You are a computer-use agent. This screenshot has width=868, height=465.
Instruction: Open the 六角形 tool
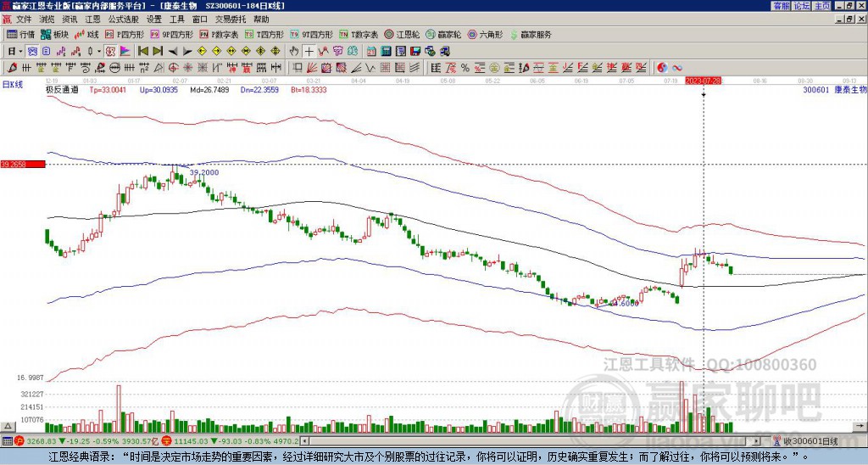pos(486,34)
